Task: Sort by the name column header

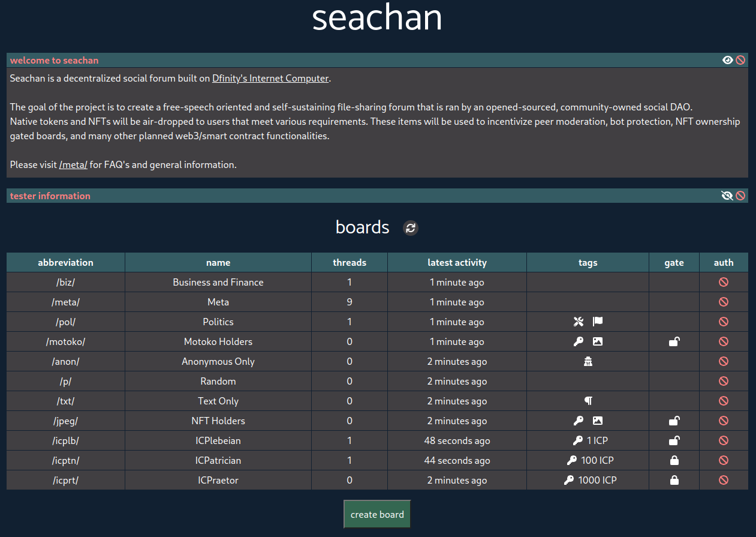Action: point(218,262)
